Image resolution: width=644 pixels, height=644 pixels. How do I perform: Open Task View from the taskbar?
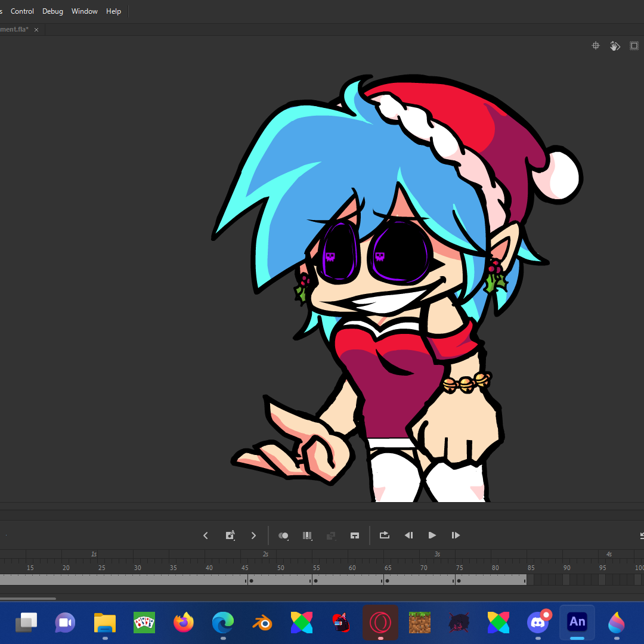[x=26, y=623]
